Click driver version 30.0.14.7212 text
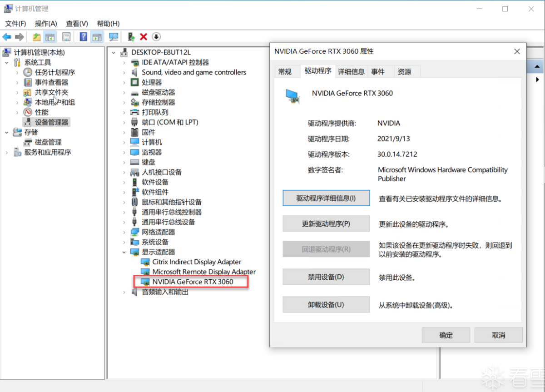 coord(397,154)
